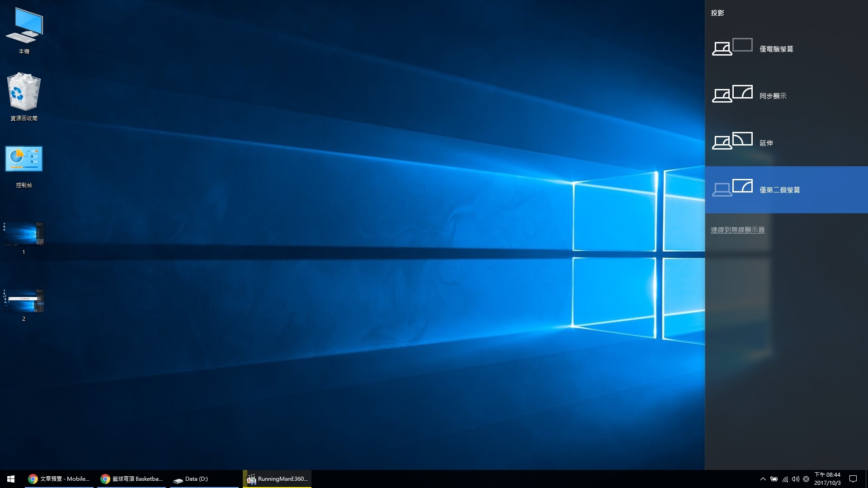Open the volume speaker tray icon
Screen dimensions: 868x488
tap(796, 479)
